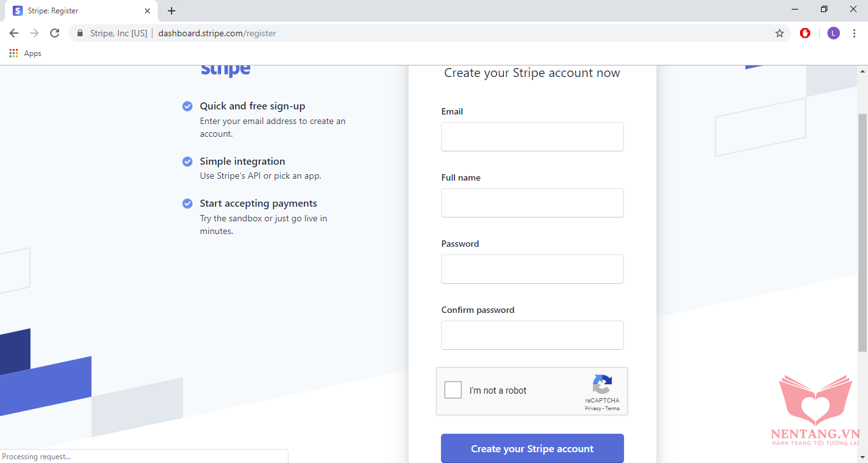Open the Apps grid shortcut
This screenshot has height=463, width=868.
(14, 53)
